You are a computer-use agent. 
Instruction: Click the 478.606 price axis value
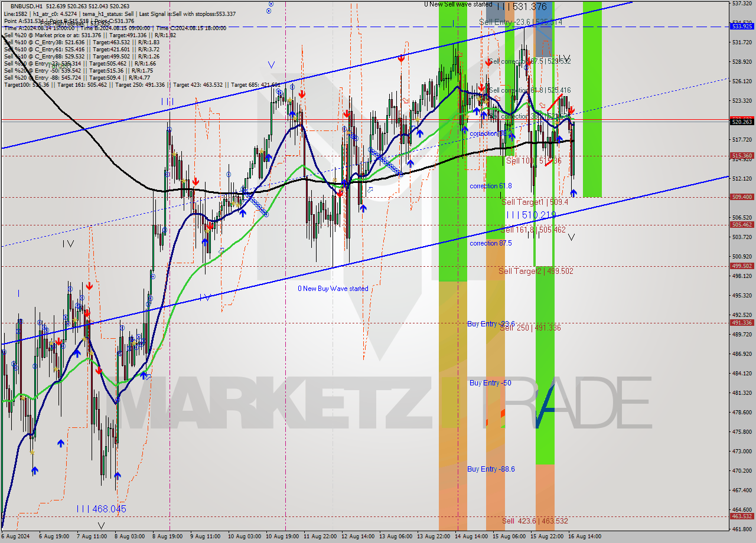coord(742,413)
